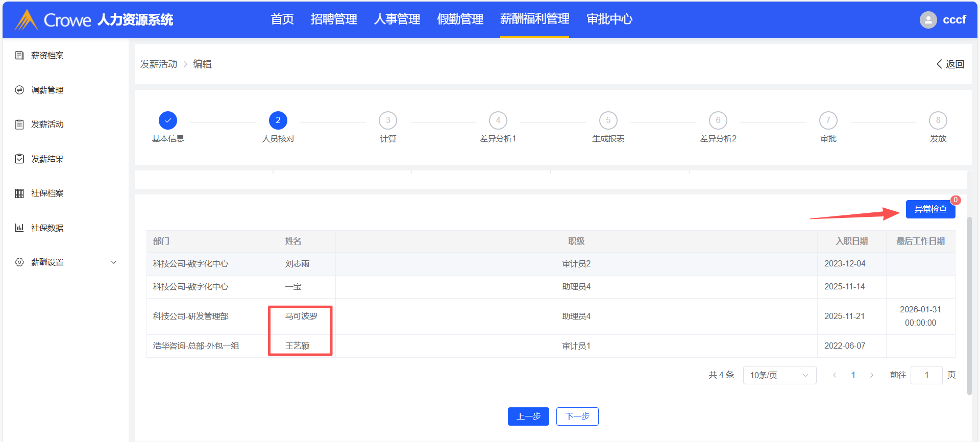Click the 审计员1 rank cell
Screen dimensions: 980x442
pyautogui.click(x=576, y=346)
